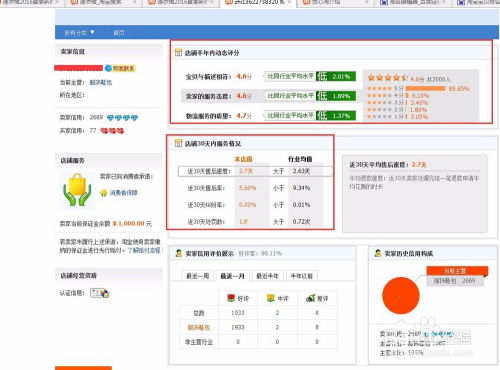Click the dark 差评 icon
The width and height of the screenshot is (500, 370).
click(x=311, y=298)
